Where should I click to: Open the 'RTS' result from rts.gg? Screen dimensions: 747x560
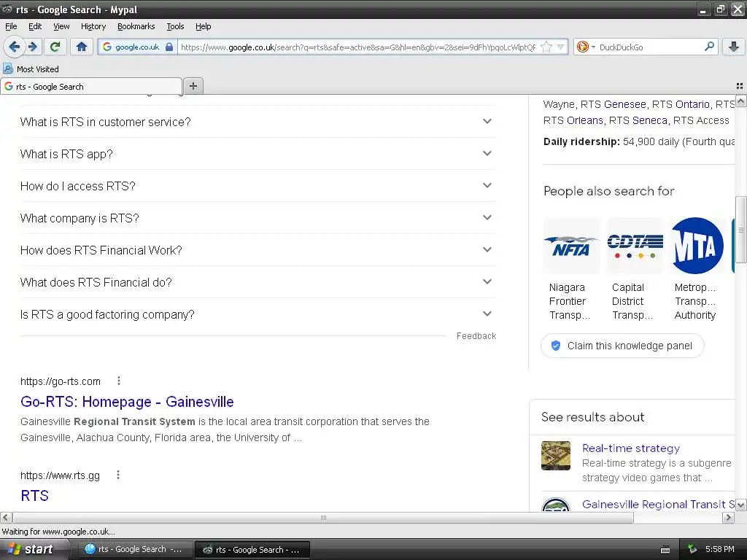point(34,495)
